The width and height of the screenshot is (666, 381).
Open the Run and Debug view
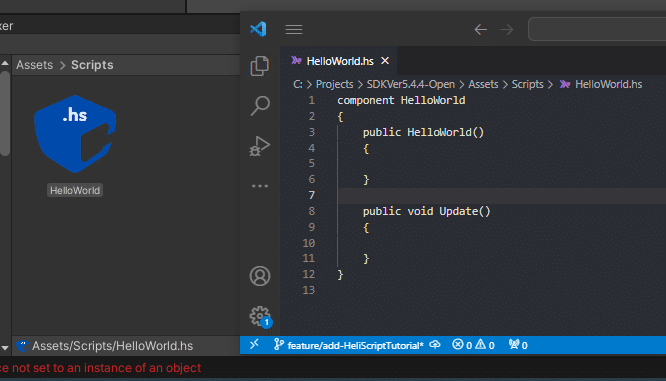point(260,146)
